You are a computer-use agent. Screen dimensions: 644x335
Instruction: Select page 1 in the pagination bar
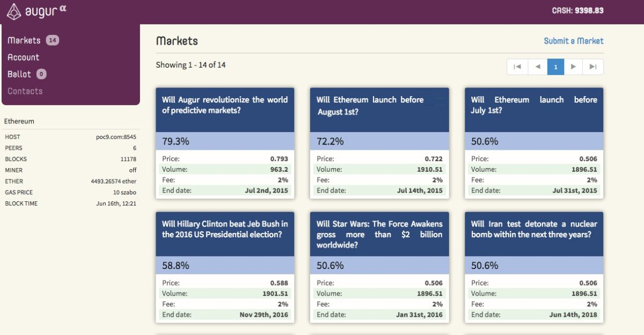pyautogui.click(x=555, y=67)
